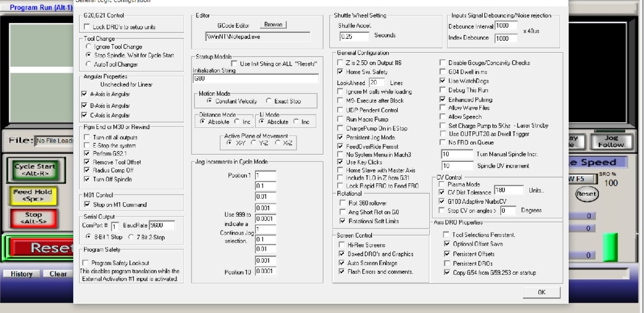Check Turn off all outputs
The width and height of the screenshot is (644, 313).
coord(87,137)
